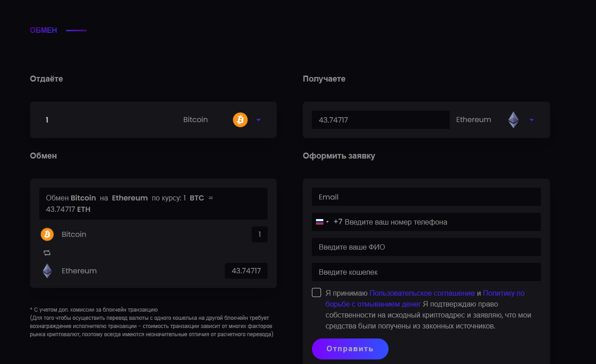Click the swap arrows icon between currencies

[x=47, y=253]
